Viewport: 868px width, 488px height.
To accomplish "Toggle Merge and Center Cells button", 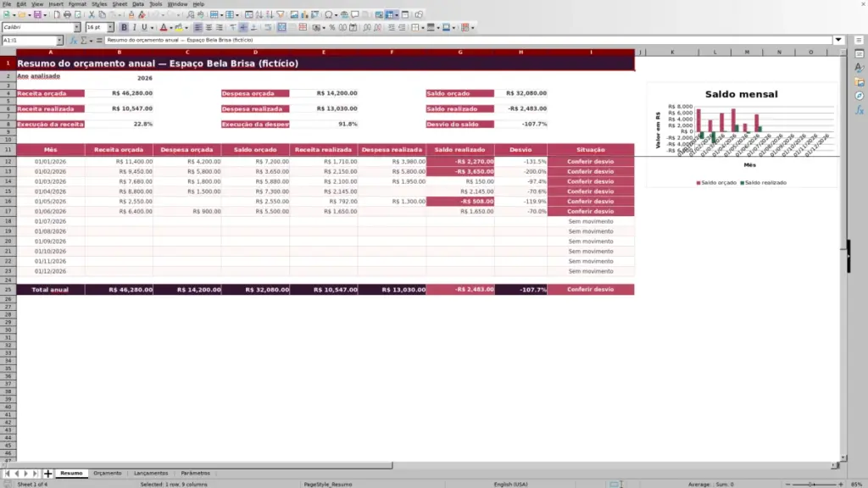I will coord(281,28).
